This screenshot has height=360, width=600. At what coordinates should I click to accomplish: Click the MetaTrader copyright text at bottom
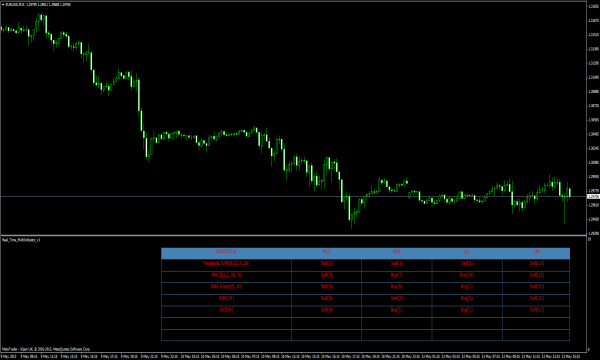(x=46, y=349)
